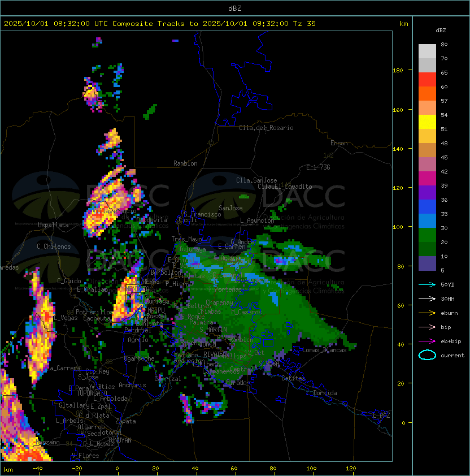The image size is (470, 476).
Task: Click the '30HM' legend label
Action: pyautogui.click(x=447, y=298)
